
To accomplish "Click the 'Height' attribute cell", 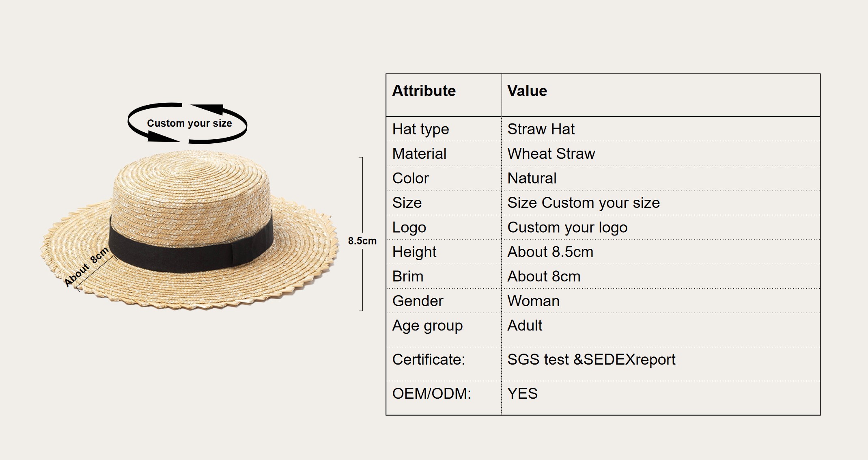I will (444, 252).
